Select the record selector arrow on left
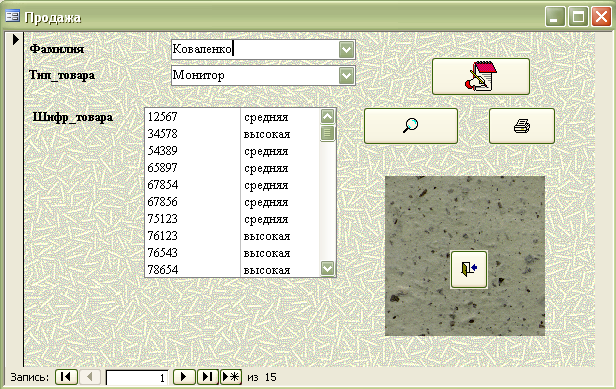The image size is (616, 389). pos(15,39)
